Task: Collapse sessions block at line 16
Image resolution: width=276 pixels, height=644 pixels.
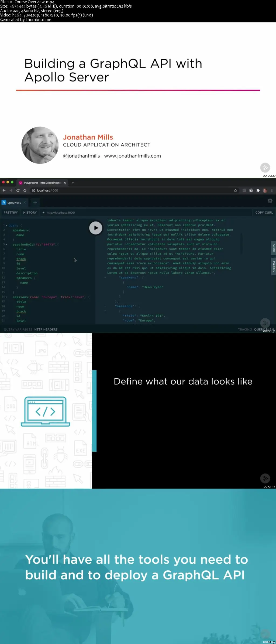Action: 6,297
